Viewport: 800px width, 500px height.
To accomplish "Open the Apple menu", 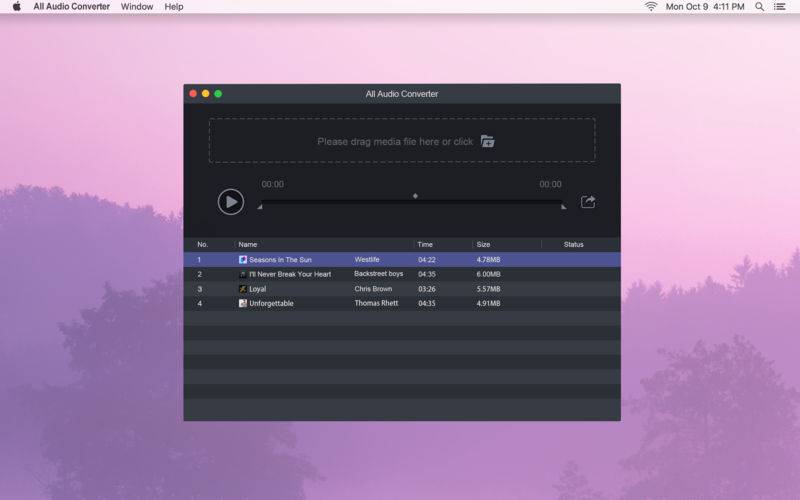I will 16,7.
